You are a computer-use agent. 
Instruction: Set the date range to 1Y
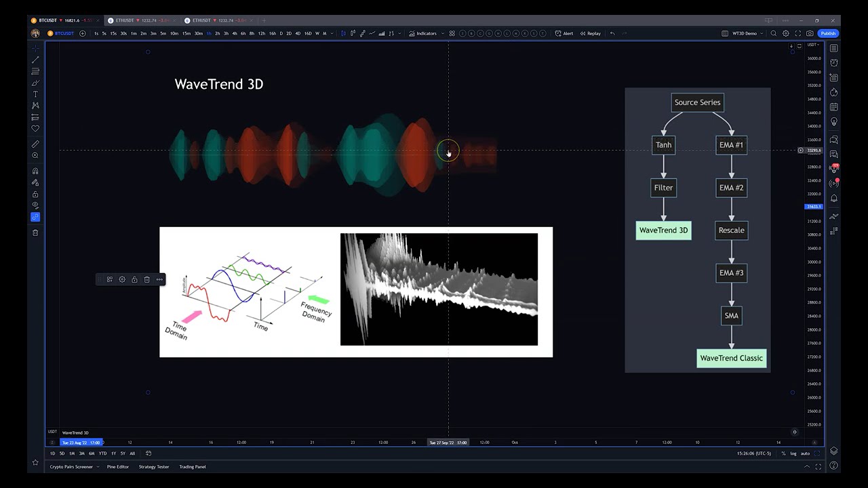(113, 453)
